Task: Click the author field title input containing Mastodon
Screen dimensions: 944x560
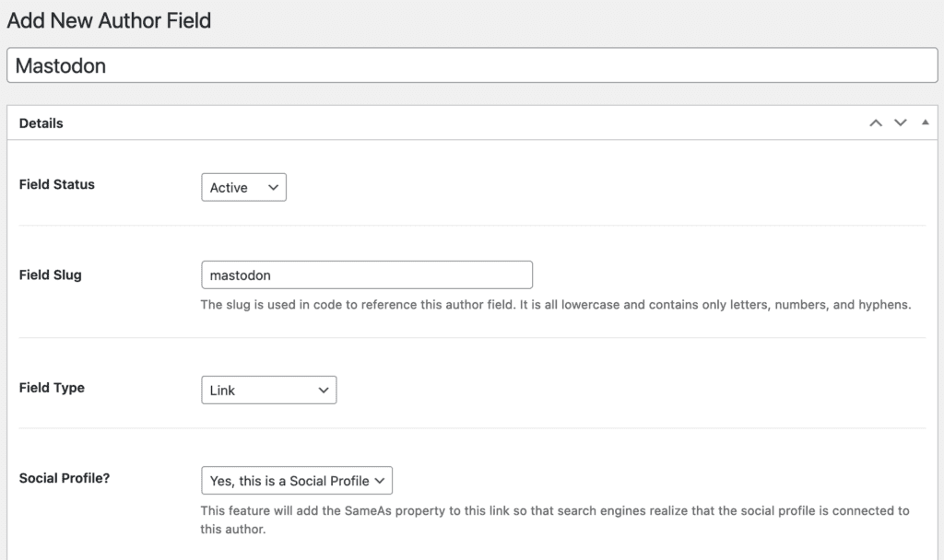Action: pyautogui.click(x=472, y=65)
